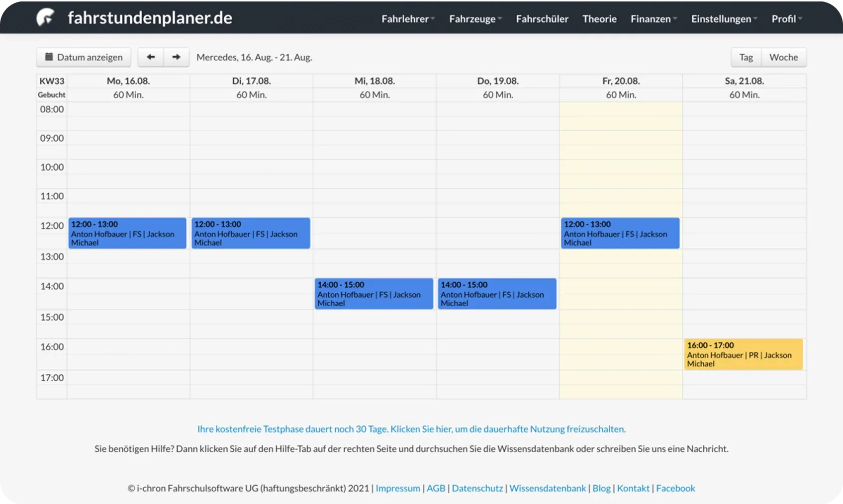Switch to Tag view

click(x=746, y=57)
